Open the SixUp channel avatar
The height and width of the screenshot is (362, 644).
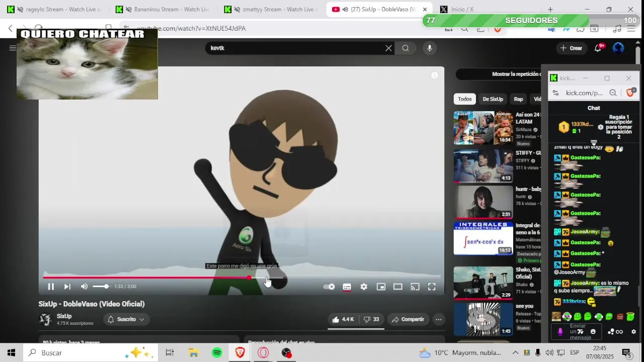tap(45, 319)
